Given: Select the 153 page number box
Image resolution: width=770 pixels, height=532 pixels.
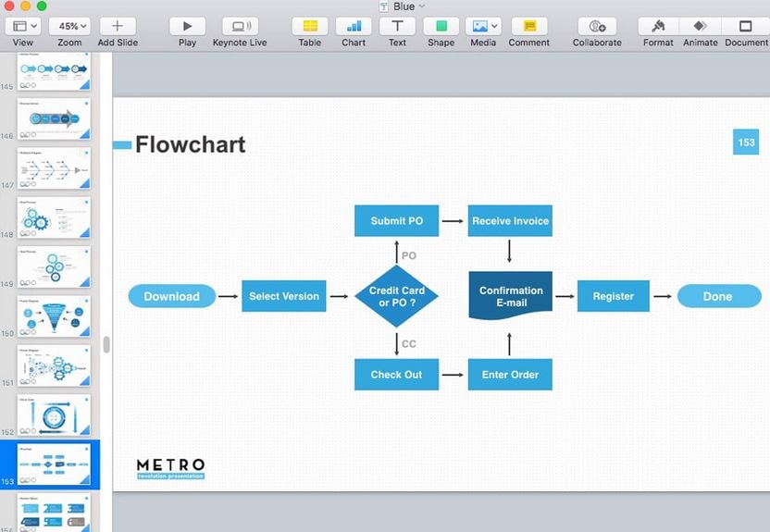Looking at the screenshot, I should pos(745,142).
